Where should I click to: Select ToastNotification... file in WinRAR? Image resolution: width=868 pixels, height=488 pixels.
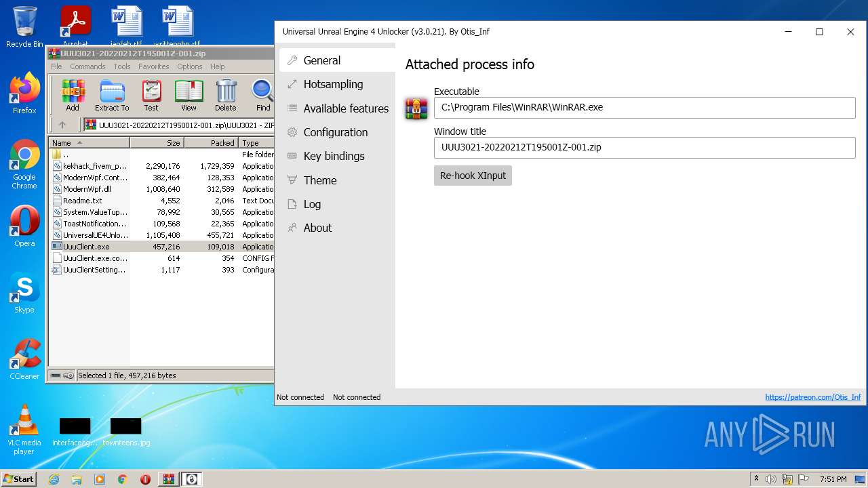tap(161, 224)
